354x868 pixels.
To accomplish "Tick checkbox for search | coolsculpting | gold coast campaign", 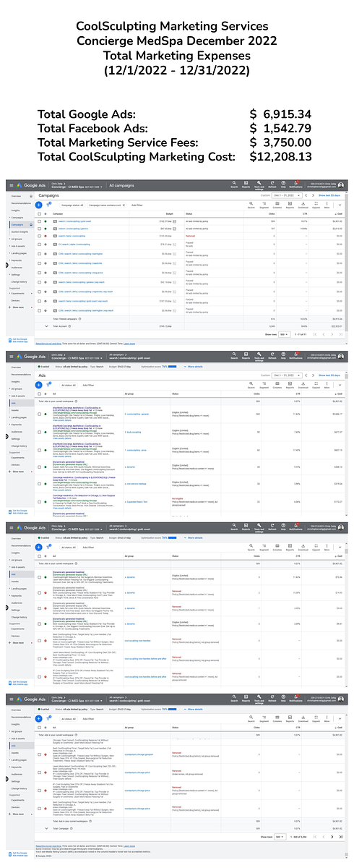I will (39, 221).
